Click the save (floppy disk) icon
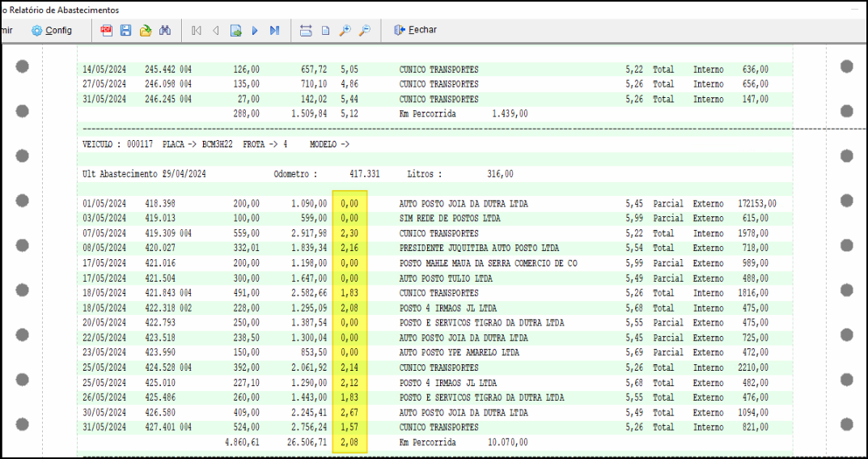868x459 pixels. [125, 31]
